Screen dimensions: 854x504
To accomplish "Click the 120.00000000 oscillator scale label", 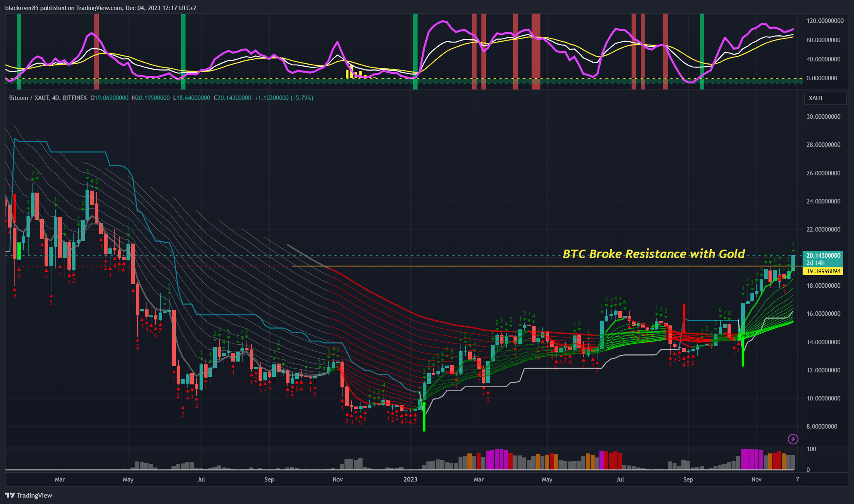I will click(825, 21).
